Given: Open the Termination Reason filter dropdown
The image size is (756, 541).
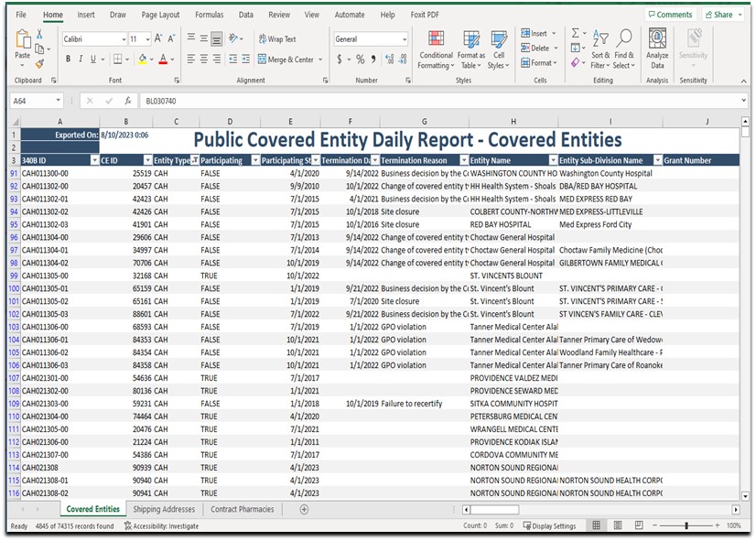Looking at the screenshot, I should 464,160.
